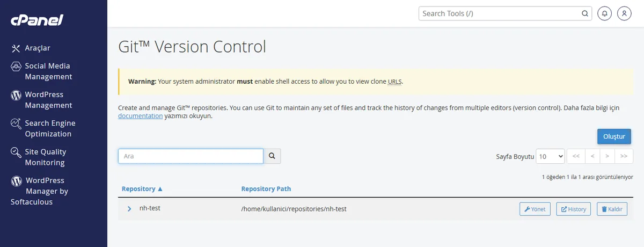Open the user account menu icon
Screen dimensions: 644x247
[624, 13]
